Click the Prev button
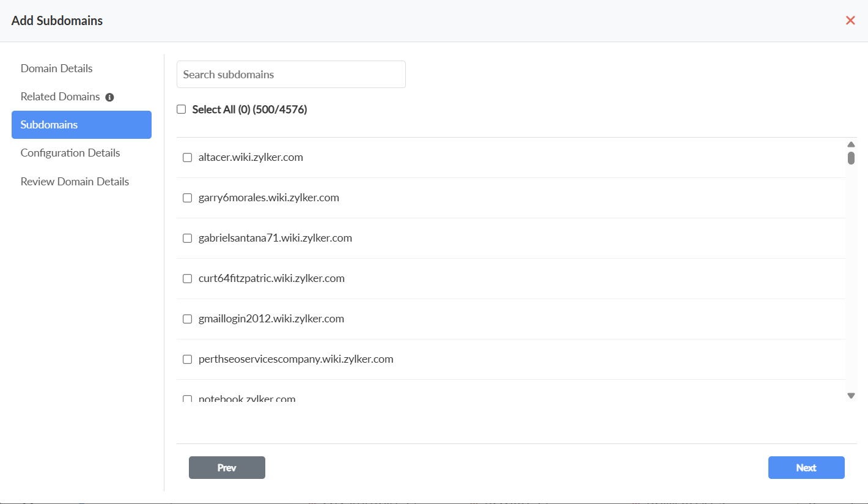The height and width of the screenshot is (504, 868). (227, 468)
